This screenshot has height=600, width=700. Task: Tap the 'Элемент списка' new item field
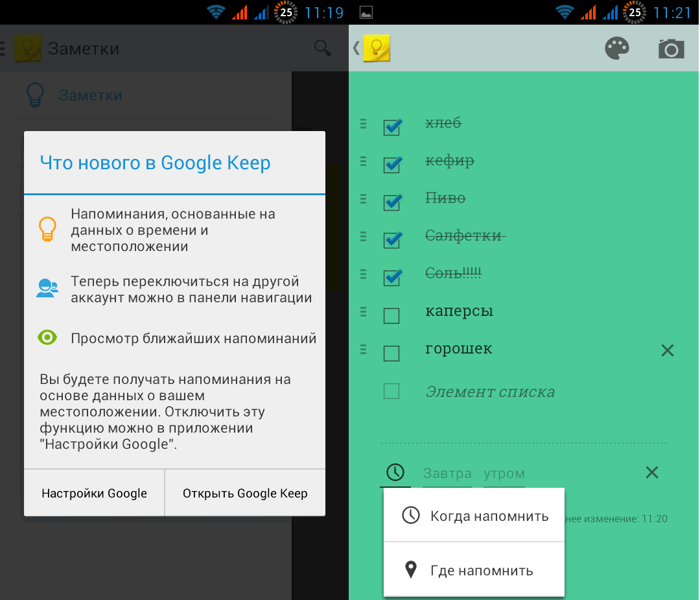490,392
